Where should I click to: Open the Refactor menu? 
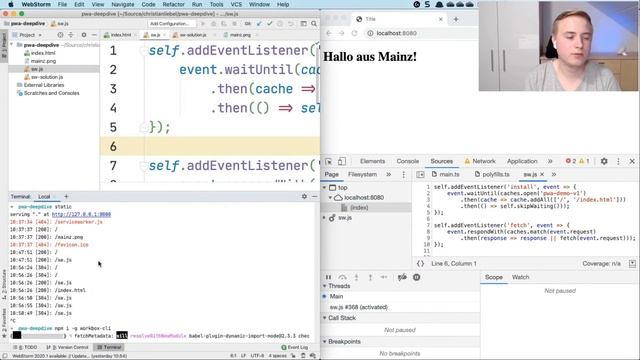173,4
